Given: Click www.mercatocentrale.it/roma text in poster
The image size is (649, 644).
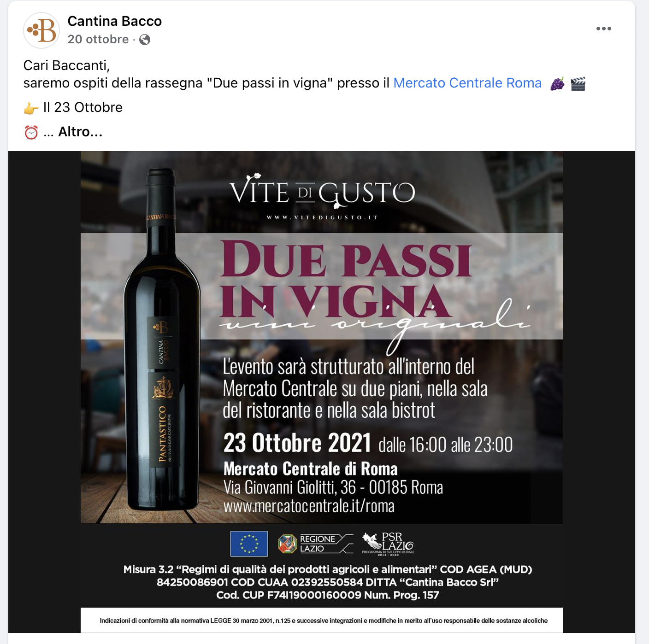Looking at the screenshot, I should [x=309, y=506].
